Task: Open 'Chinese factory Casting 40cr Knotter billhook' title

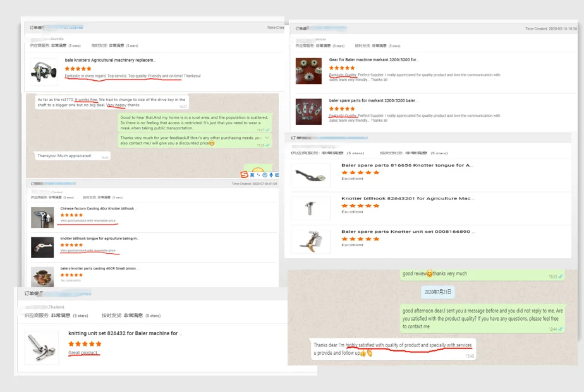Action: point(99,209)
